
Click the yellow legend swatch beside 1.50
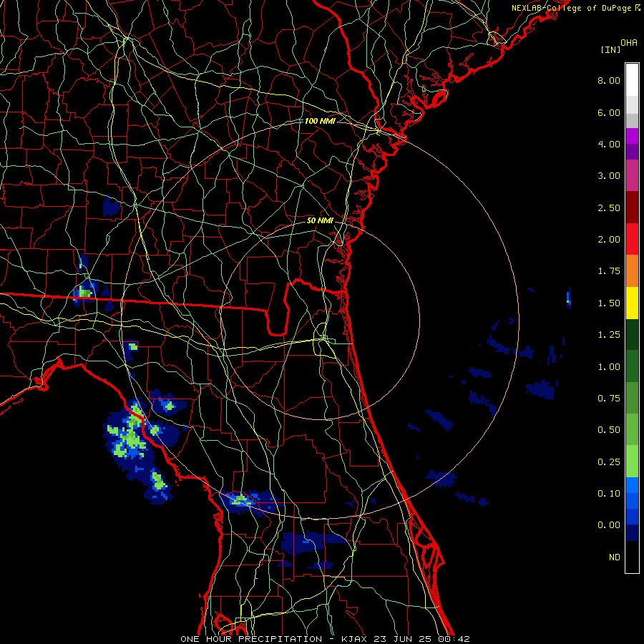632,303
